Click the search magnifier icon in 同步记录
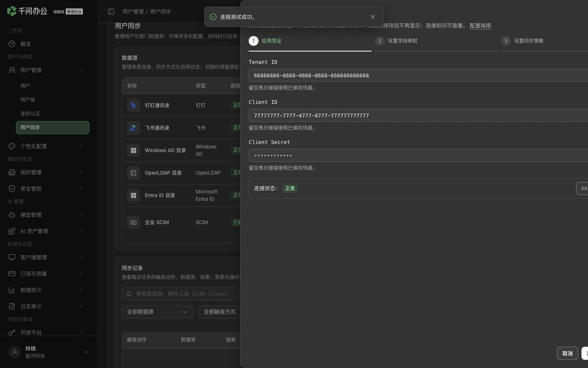Image resolution: width=588 pixels, height=368 pixels. tap(129, 294)
